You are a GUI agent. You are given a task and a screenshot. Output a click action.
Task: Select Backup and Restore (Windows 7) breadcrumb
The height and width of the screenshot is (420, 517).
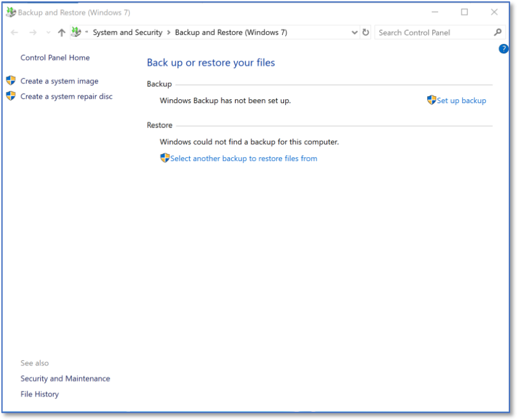click(x=230, y=32)
